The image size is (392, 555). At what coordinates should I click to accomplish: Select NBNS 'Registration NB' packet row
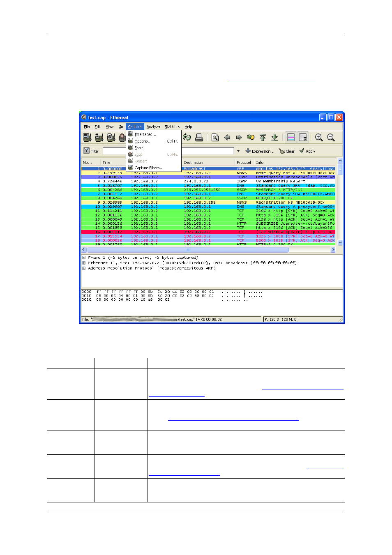point(208,203)
